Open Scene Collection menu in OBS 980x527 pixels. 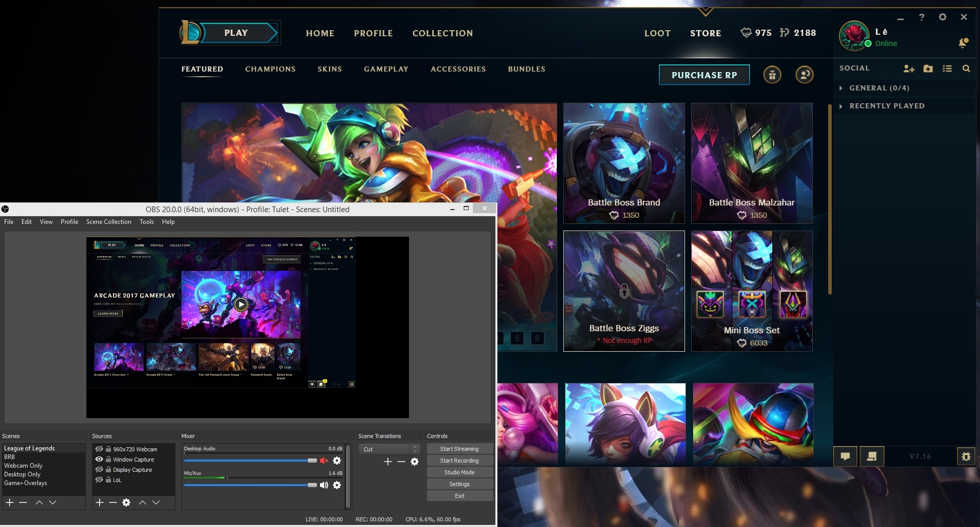[x=109, y=222]
